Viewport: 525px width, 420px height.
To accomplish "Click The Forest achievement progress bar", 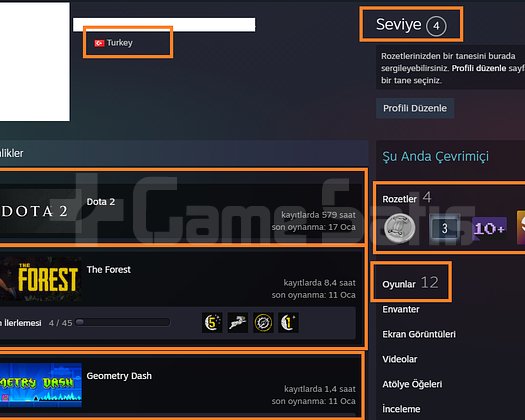I will [x=123, y=323].
